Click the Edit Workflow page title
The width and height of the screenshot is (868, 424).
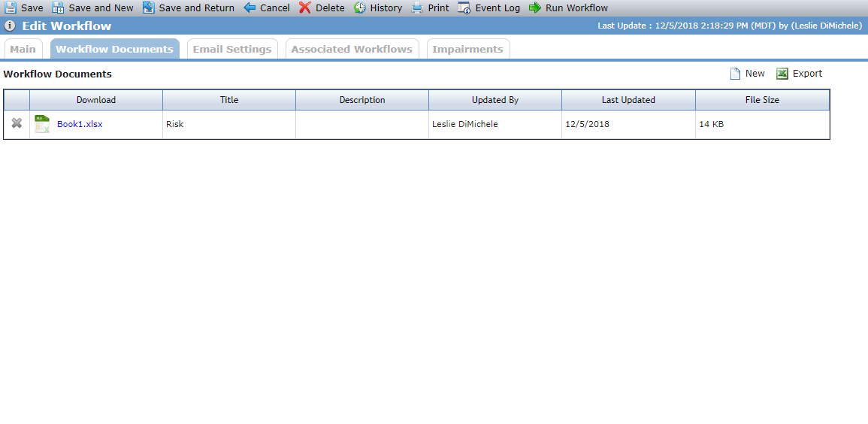(66, 26)
